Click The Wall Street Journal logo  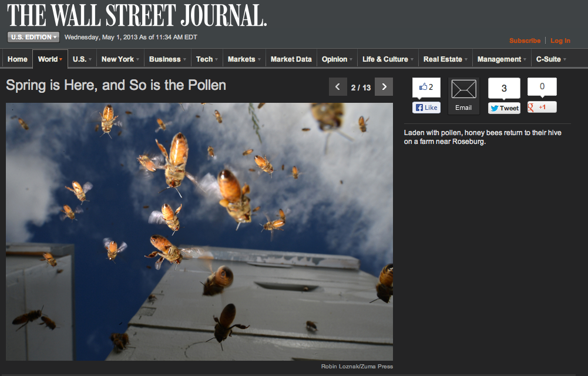(137, 16)
